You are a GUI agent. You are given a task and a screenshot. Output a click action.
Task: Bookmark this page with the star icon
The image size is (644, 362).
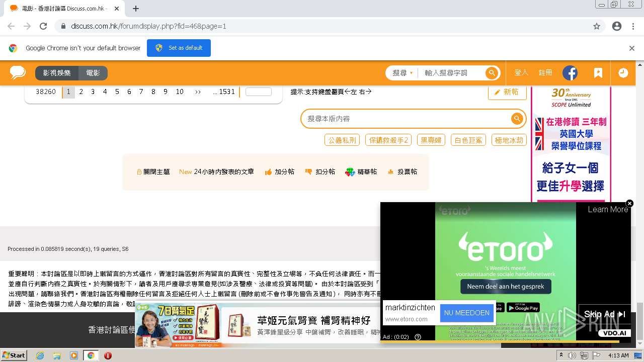(597, 26)
